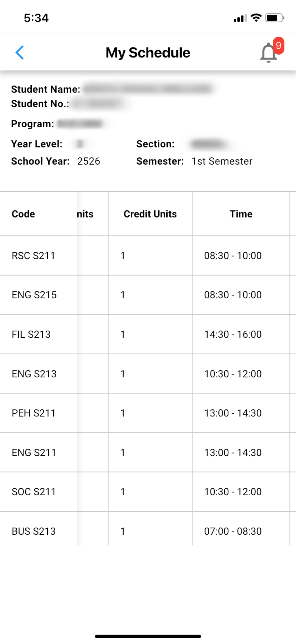This screenshot has height=644, width=296.
Task: Tap the My Schedule title
Action: click(148, 53)
